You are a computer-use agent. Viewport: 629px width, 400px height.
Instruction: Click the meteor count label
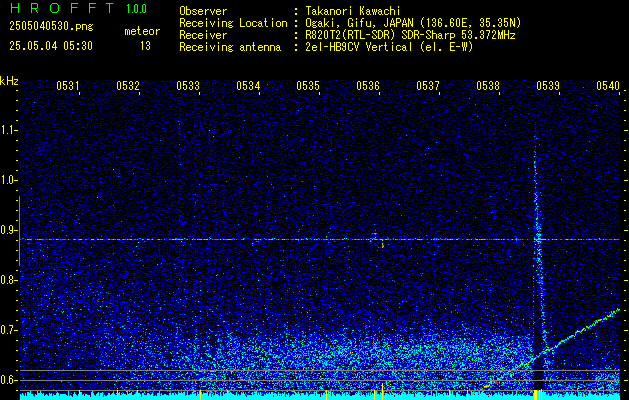142,31
